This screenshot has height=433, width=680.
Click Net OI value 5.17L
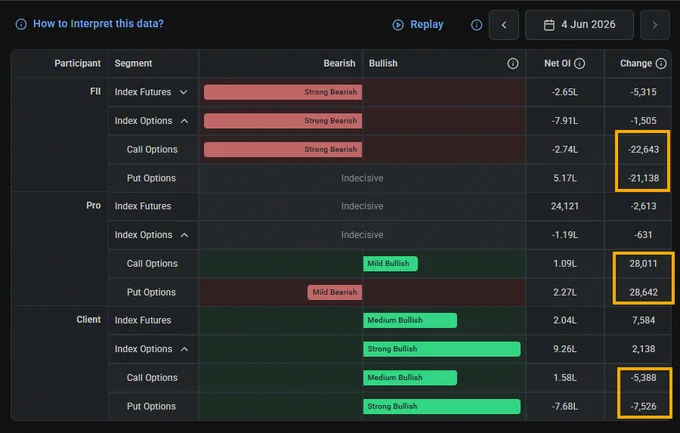[565, 178]
